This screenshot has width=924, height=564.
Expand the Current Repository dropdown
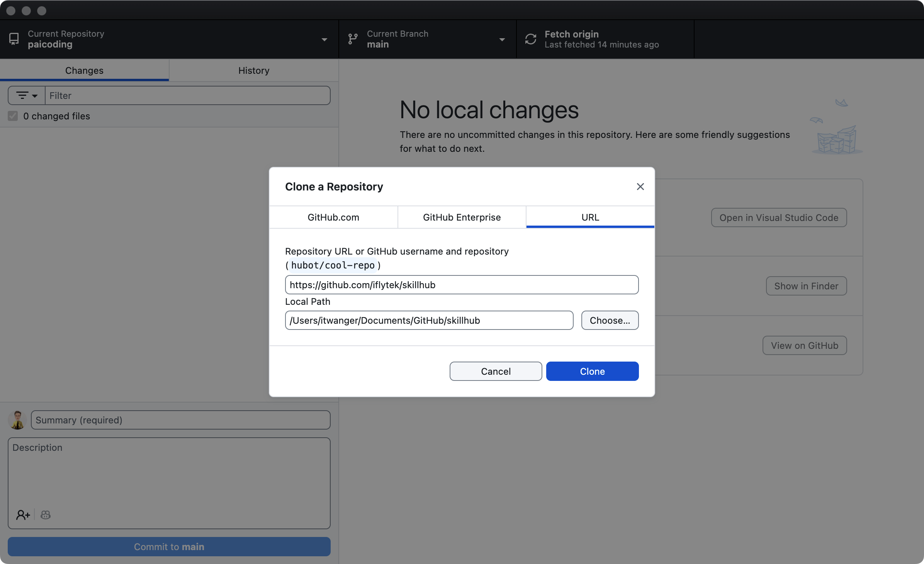coord(324,39)
